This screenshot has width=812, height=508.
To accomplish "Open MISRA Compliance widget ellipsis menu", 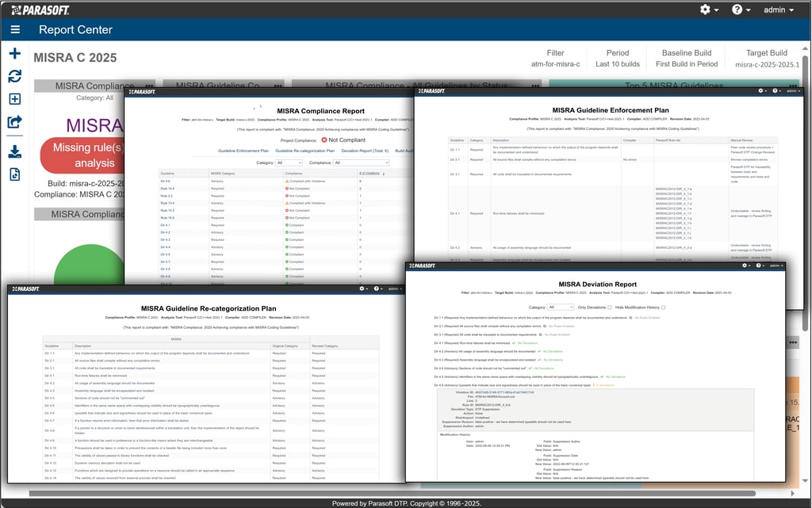I will pos(149,86).
